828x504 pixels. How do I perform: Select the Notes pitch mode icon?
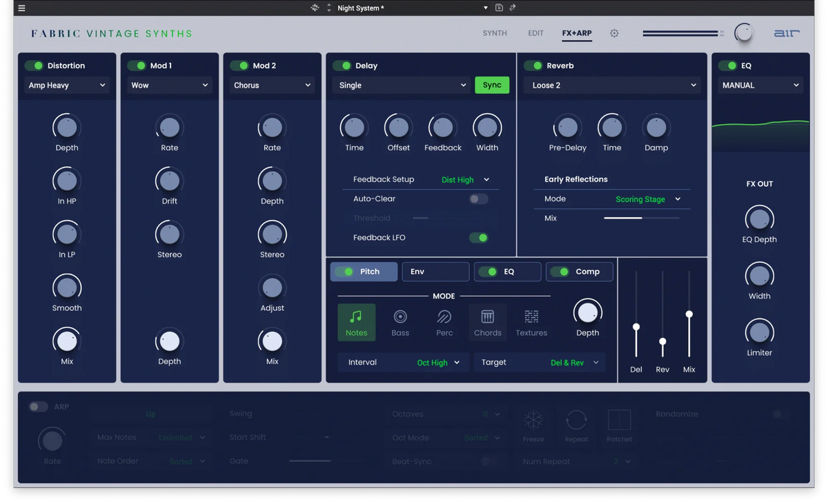pyautogui.click(x=356, y=322)
